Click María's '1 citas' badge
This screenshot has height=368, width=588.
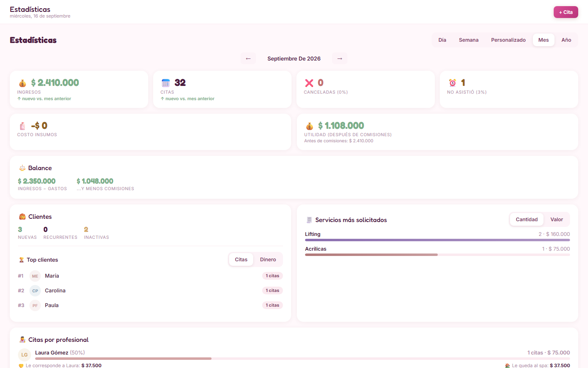(272, 276)
